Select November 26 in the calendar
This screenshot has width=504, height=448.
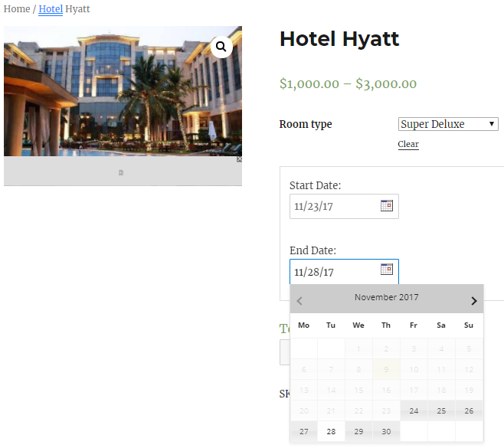pyautogui.click(x=469, y=410)
